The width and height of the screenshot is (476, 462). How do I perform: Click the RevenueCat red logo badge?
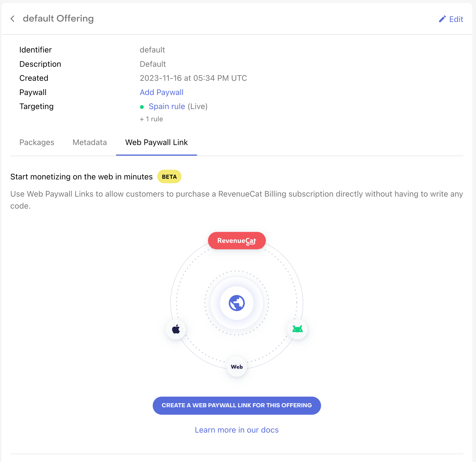[237, 241]
